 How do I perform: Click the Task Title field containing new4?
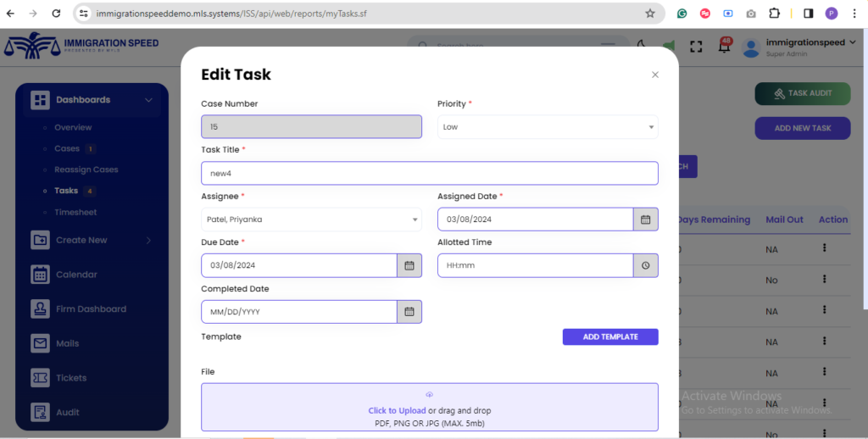(x=430, y=173)
